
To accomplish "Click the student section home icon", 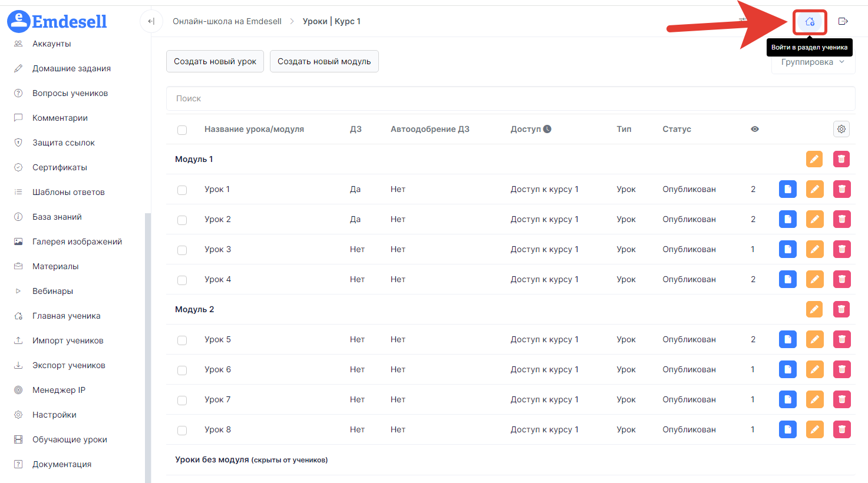I will click(x=810, y=22).
